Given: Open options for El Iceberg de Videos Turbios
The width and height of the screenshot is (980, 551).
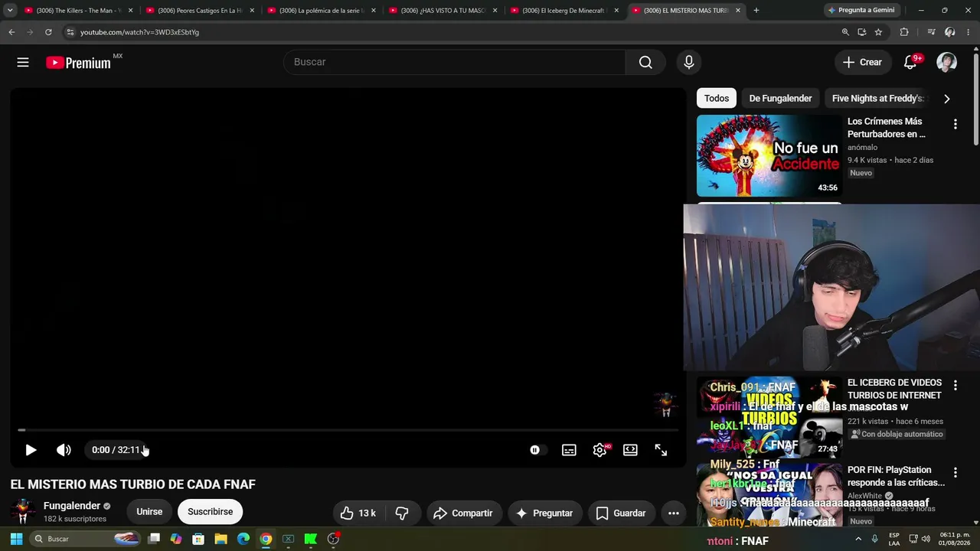Looking at the screenshot, I should (955, 385).
